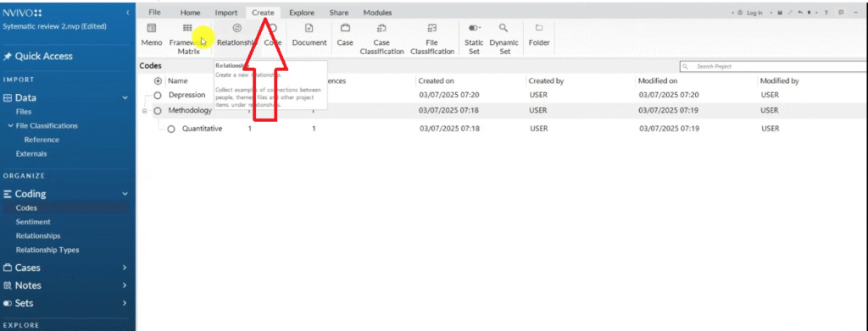868x331 pixels.
Task: Switch to the Modules tab
Action: (377, 13)
